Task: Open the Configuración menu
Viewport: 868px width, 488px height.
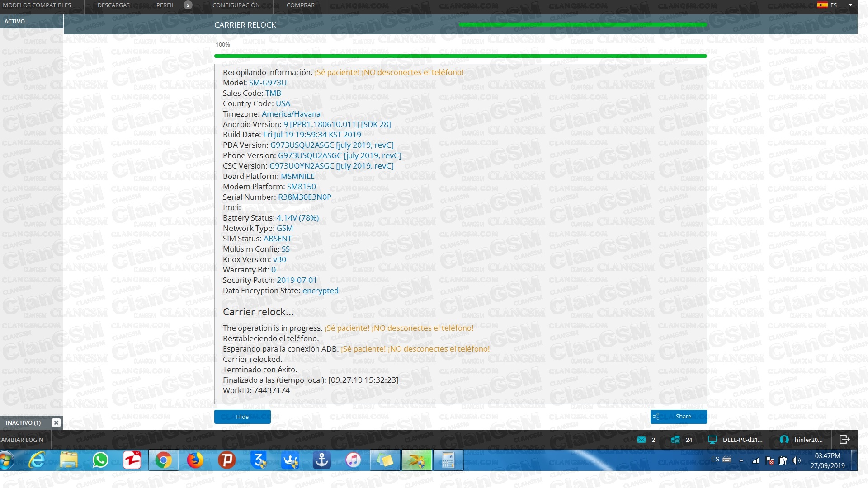Action: coord(236,5)
